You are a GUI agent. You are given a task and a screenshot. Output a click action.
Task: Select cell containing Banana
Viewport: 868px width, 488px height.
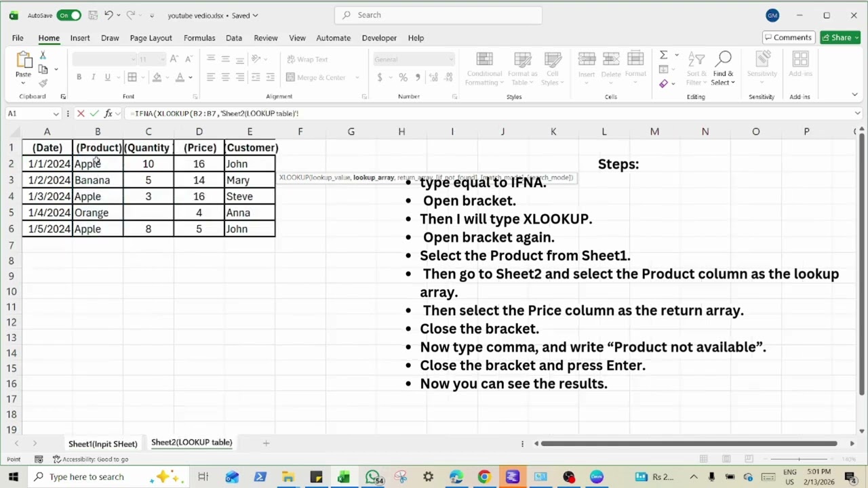tap(98, 180)
